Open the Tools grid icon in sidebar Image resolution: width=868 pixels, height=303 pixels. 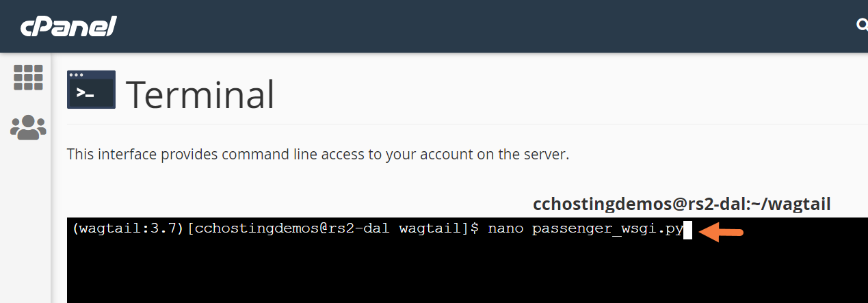click(x=28, y=78)
